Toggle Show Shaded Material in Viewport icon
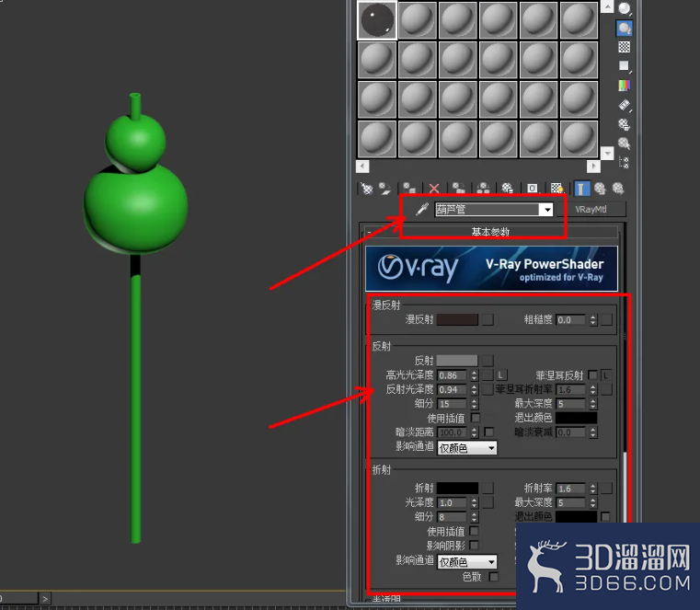The image size is (700, 610). [557, 189]
